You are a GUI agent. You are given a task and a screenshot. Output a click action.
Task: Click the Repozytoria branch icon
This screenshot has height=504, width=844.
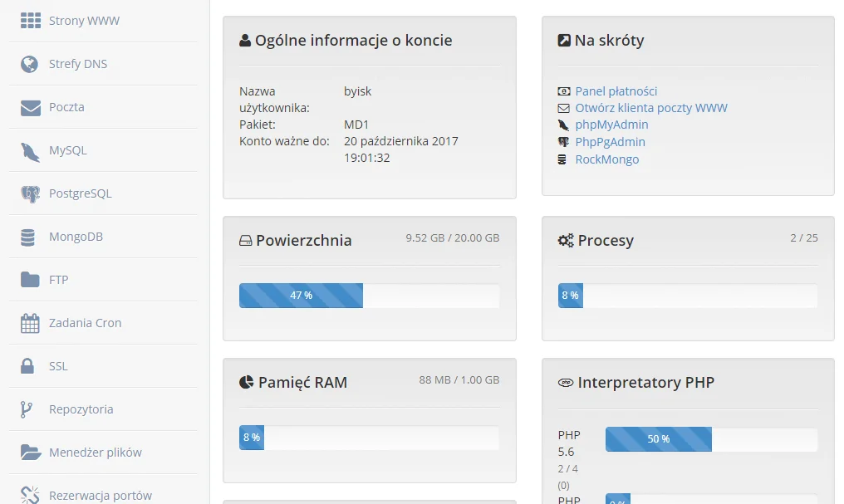27,409
